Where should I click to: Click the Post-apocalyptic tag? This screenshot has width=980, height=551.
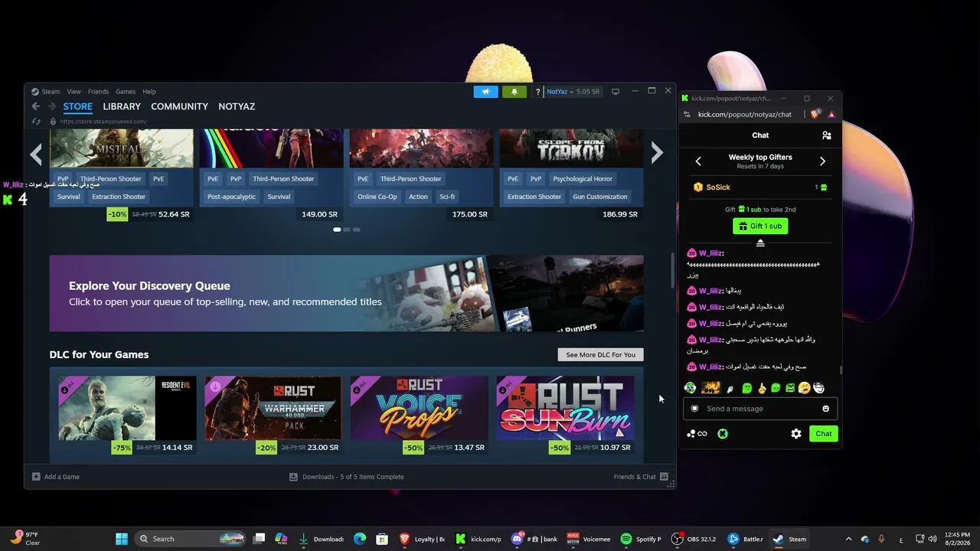(231, 197)
